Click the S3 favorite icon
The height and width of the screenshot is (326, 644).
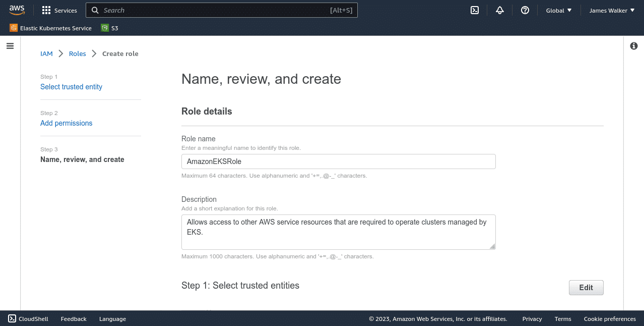104,28
